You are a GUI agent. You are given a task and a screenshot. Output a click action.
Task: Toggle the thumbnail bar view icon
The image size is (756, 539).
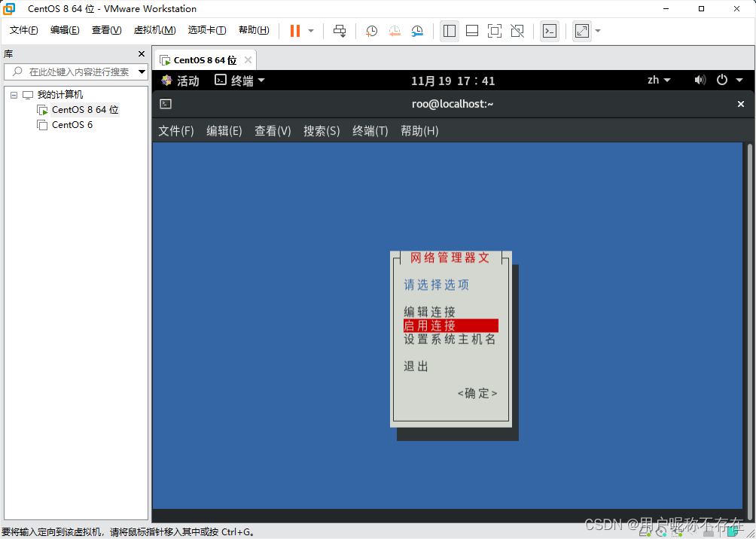[x=472, y=31]
